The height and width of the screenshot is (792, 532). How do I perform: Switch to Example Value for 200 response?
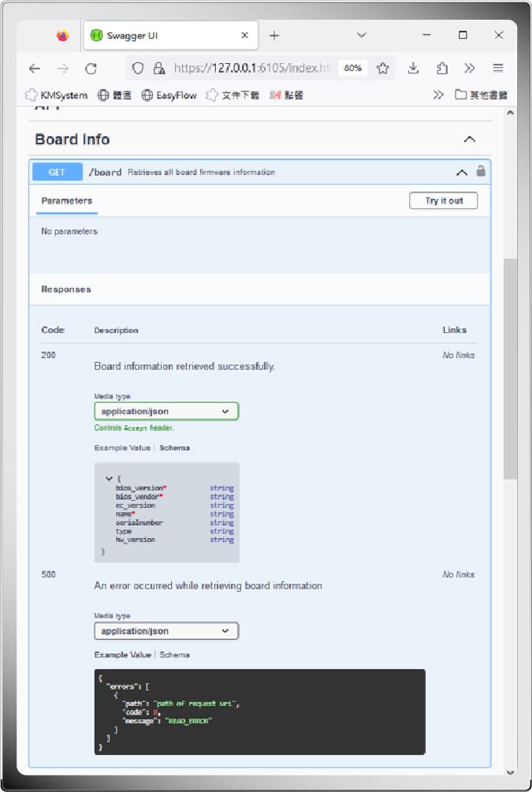click(121, 448)
